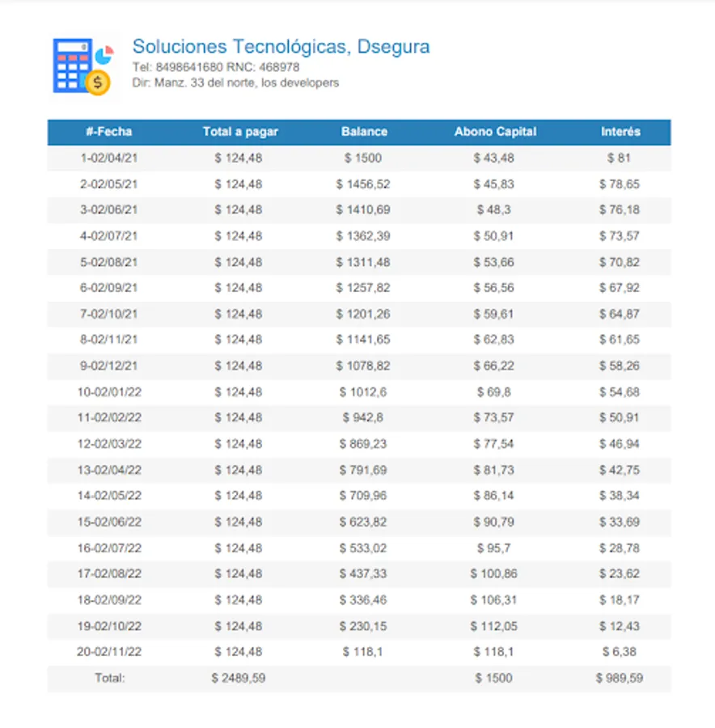Viewport: 715px width, 728px height.
Task: Click the $ 1141,65 balance cell
Action: tap(363, 340)
